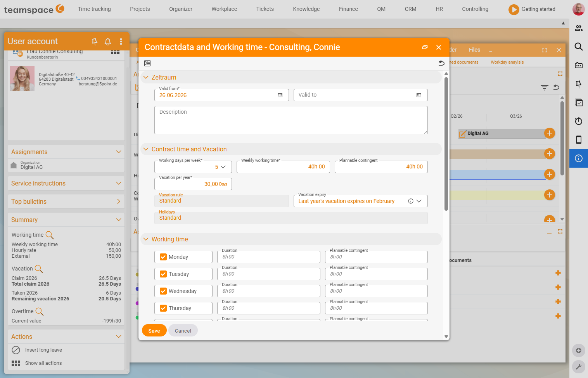Click Vacation expiry info icon
Screen dimensions: 588x378
[x=411, y=201]
